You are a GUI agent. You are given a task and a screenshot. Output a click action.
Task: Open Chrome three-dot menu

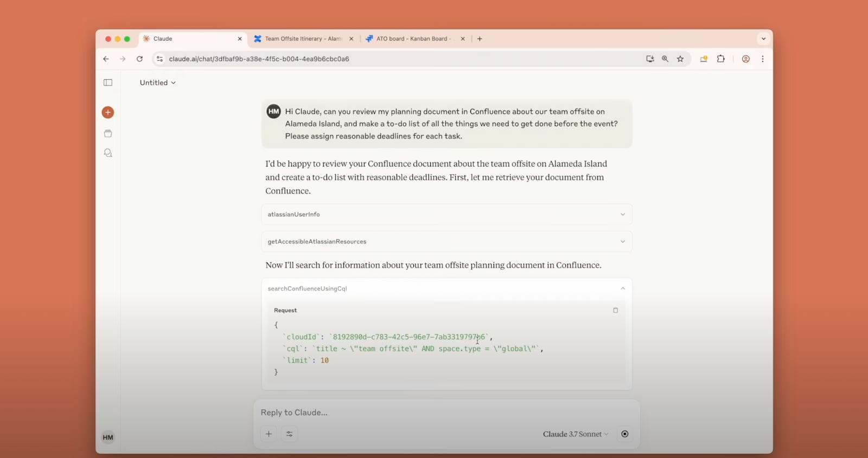click(763, 59)
